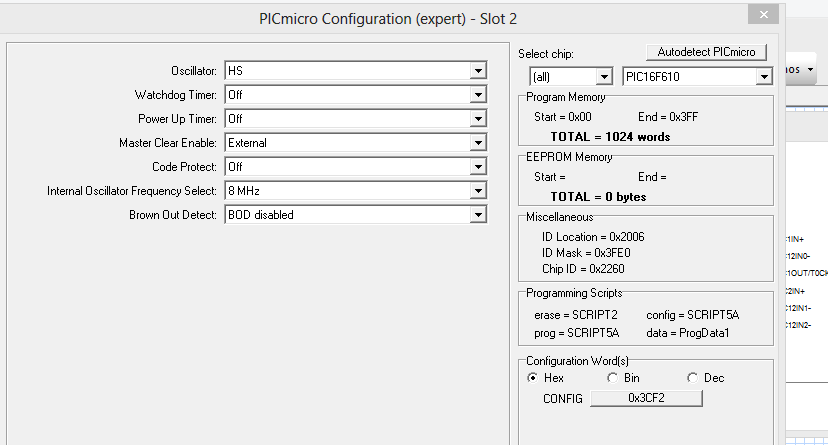Click the Brown Out Detect value field
Viewport: 828px width, 445px height.
point(347,215)
